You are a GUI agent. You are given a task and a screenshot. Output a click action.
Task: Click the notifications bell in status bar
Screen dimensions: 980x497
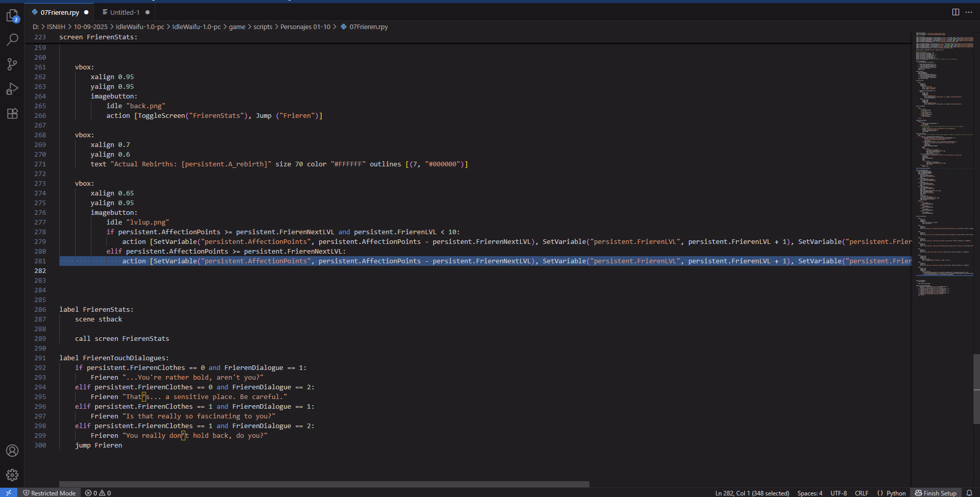coord(969,493)
